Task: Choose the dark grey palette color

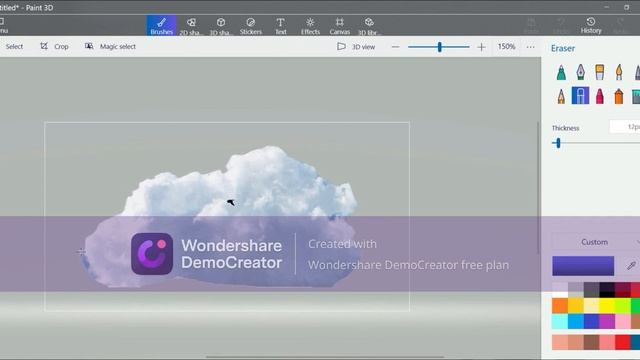Action: [x=591, y=290]
